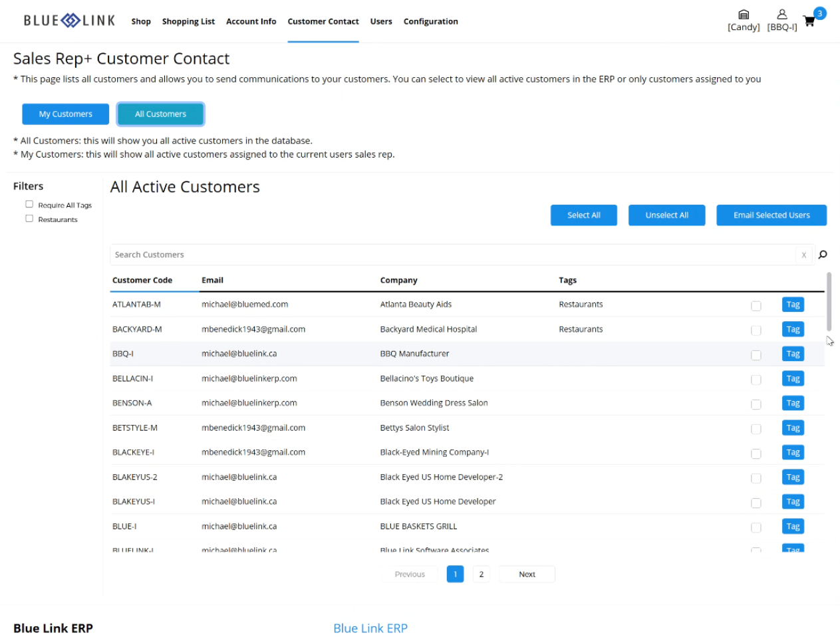The height and width of the screenshot is (637, 840).
Task: Tick the BELLACIN-I row checkbox
Action: tap(756, 380)
